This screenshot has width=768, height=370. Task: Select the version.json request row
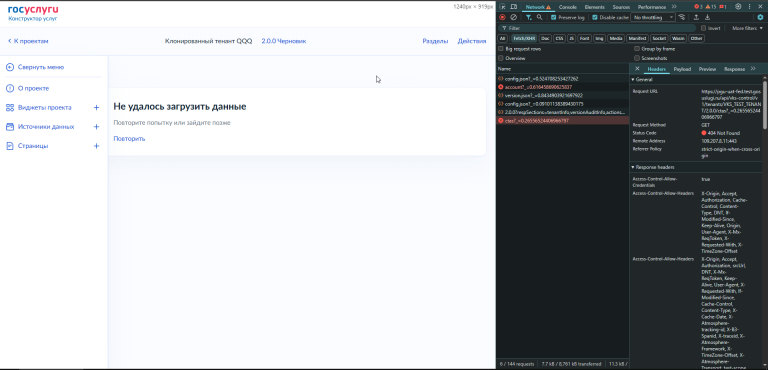[x=563, y=95]
